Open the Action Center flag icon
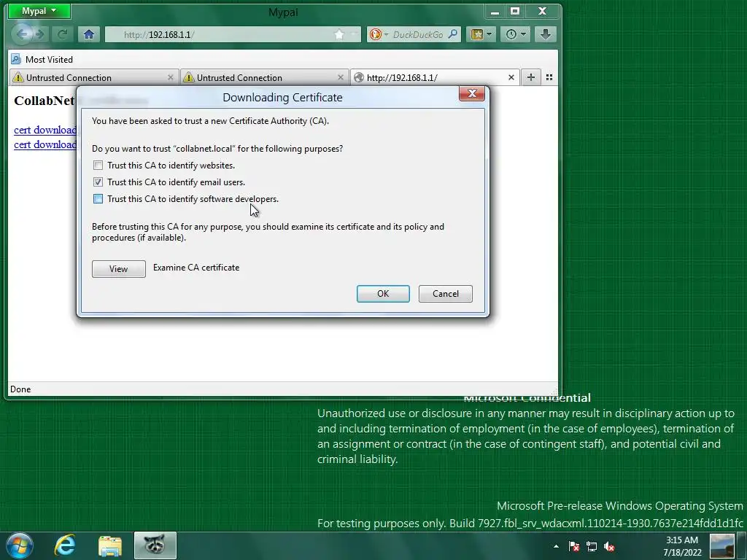 coord(573,546)
